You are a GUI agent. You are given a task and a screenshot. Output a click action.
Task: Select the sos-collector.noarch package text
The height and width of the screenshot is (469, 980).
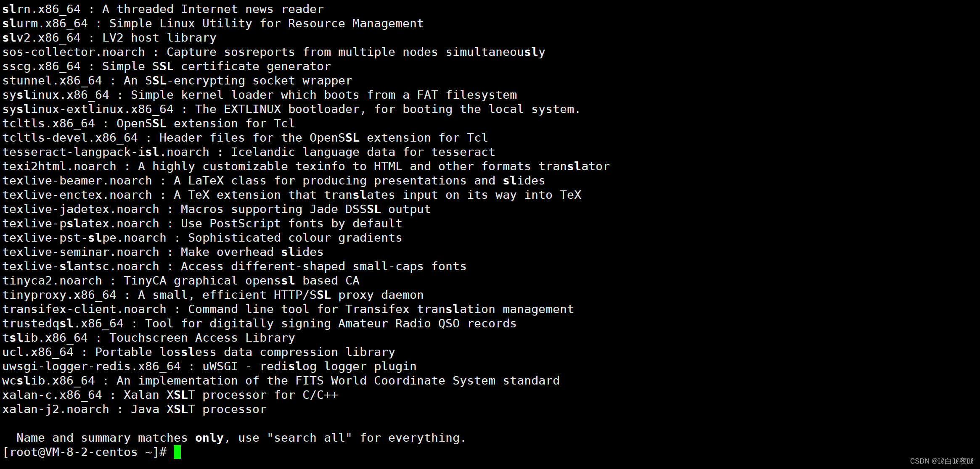74,52
